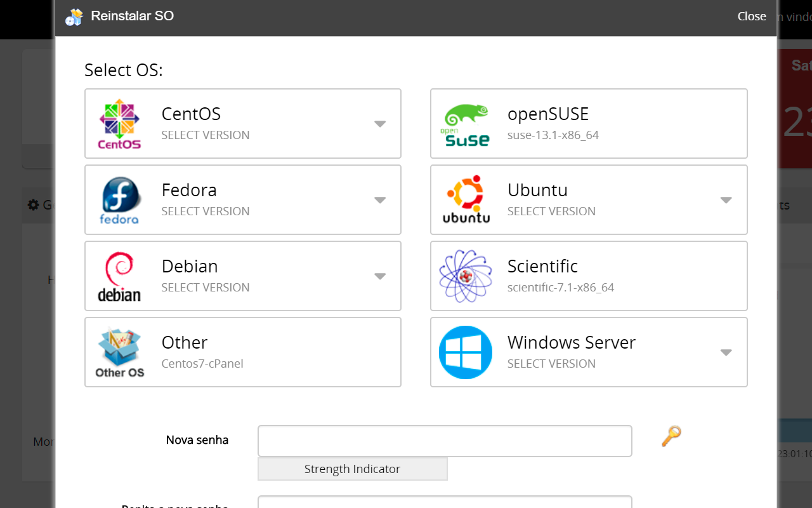Click the Scientific Linux atom logo
Image resolution: width=812 pixels, height=508 pixels.
[x=466, y=276]
